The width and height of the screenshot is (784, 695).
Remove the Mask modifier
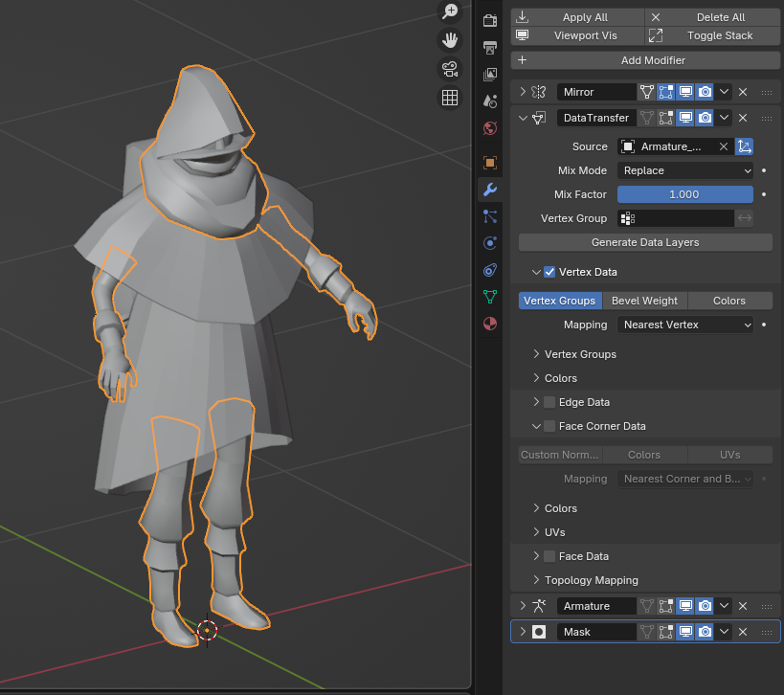tap(743, 632)
